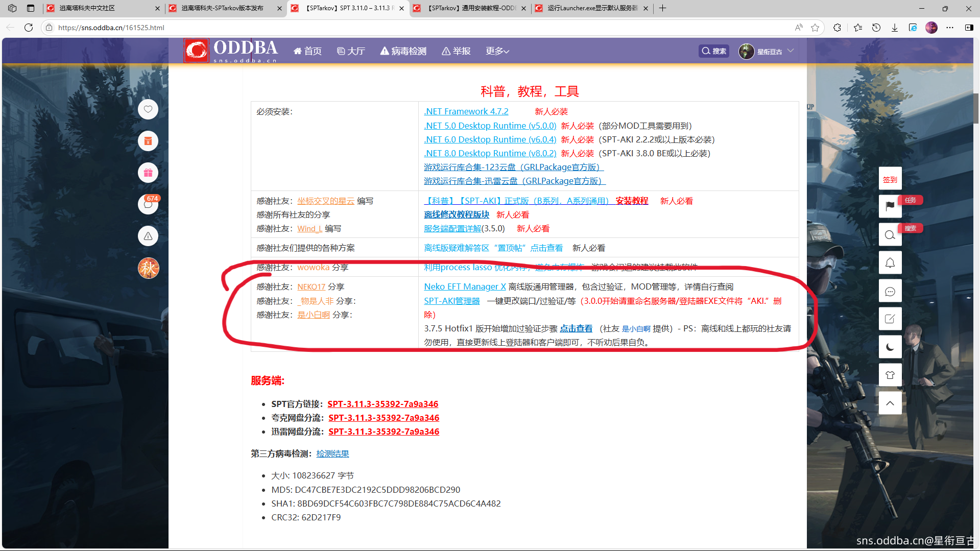The image size is (980, 551).
Task: Click the ODDBA site logo
Action: point(231,51)
